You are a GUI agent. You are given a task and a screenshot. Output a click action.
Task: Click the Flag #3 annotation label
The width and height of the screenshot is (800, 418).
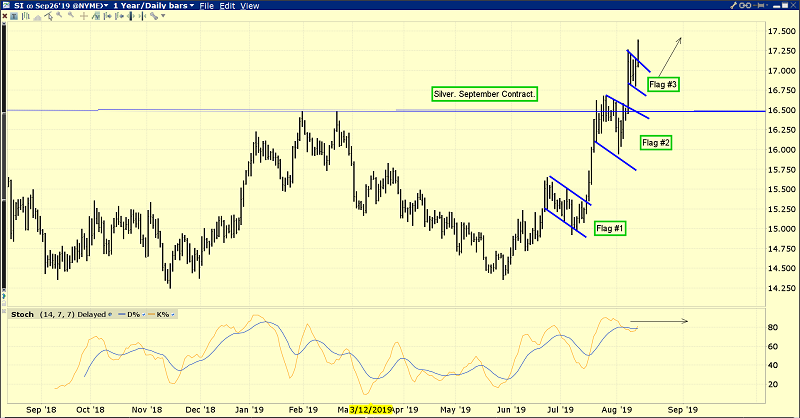(663, 85)
